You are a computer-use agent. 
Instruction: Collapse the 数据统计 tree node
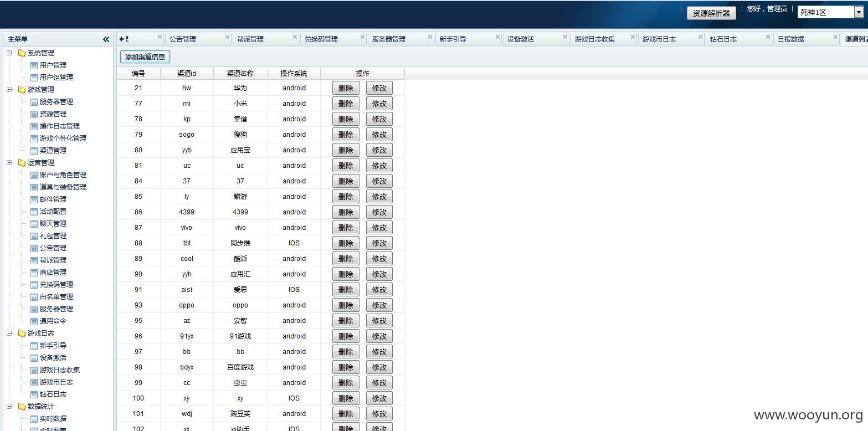coord(9,407)
